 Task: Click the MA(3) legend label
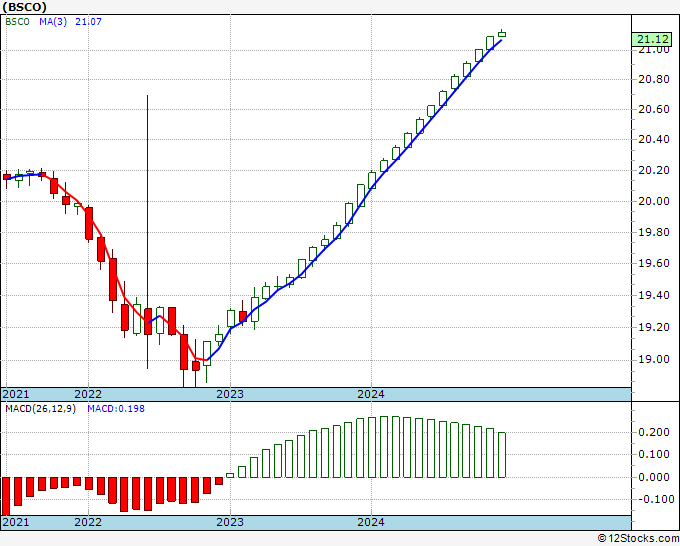coord(53,22)
